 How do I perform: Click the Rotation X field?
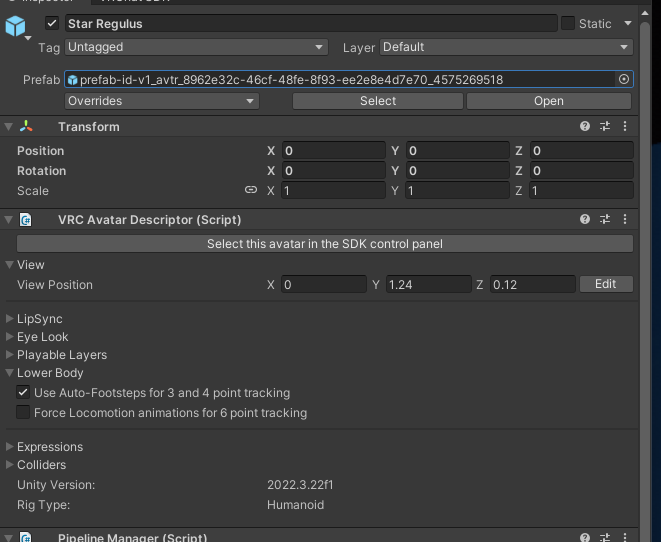point(333,170)
